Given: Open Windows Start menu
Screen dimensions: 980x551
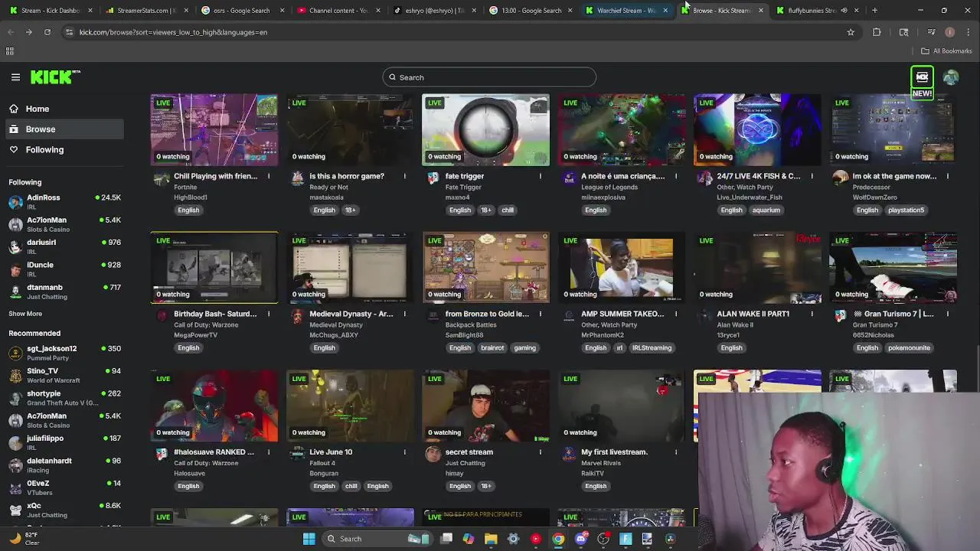Looking at the screenshot, I should coord(309,539).
